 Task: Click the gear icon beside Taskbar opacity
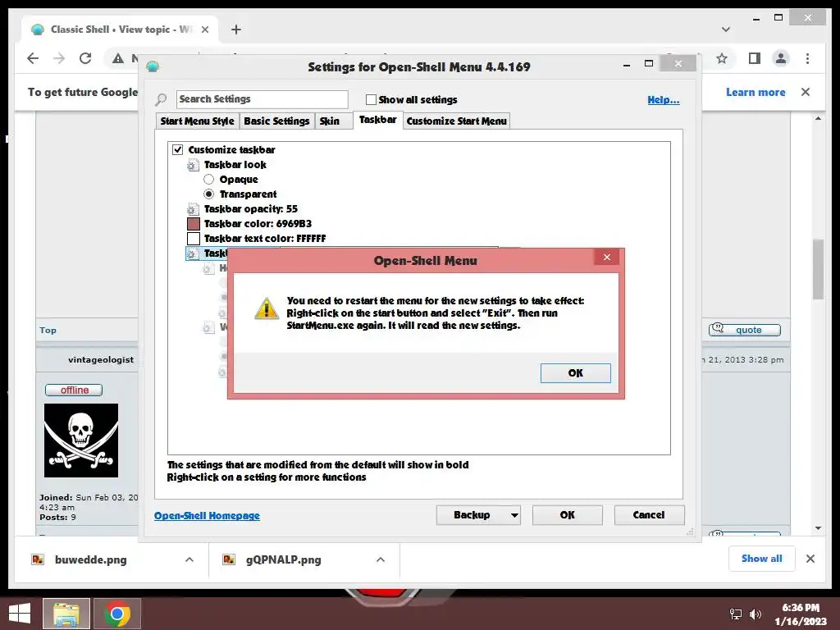(192, 209)
